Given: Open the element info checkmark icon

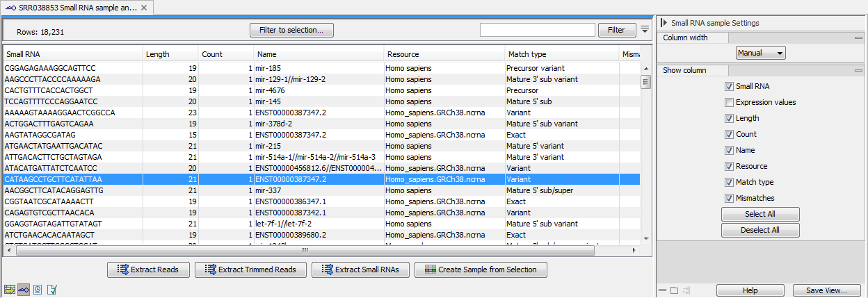Looking at the screenshot, I should (51, 289).
